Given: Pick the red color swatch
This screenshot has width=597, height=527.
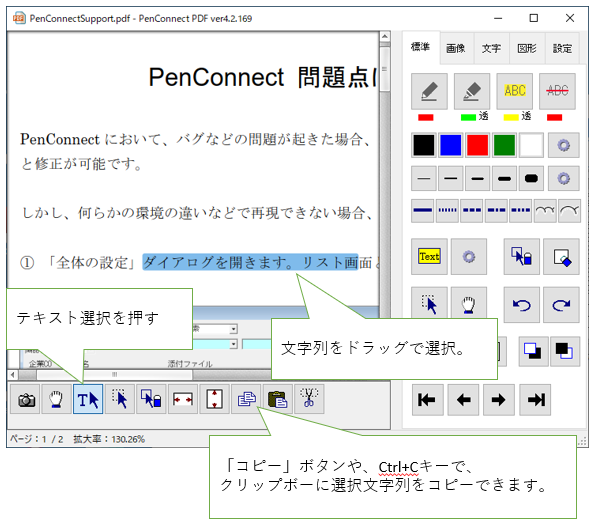Looking at the screenshot, I should tap(477, 145).
